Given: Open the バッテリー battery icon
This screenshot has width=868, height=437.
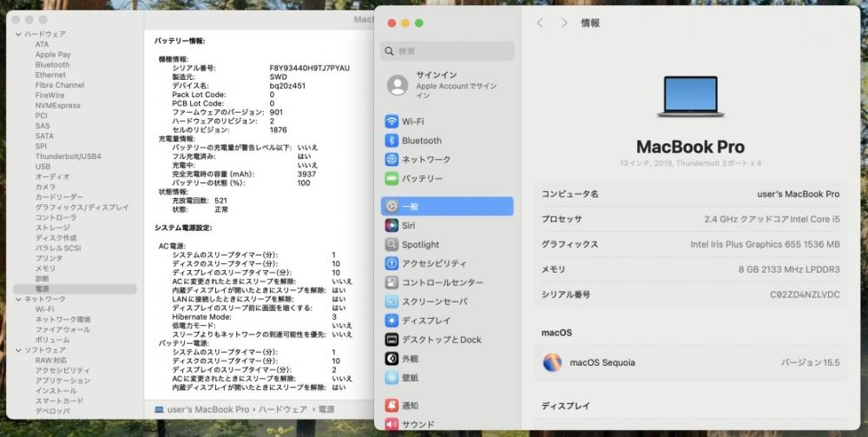Looking at the screenshot, I should pyautogui.click(x=392, y=179).
